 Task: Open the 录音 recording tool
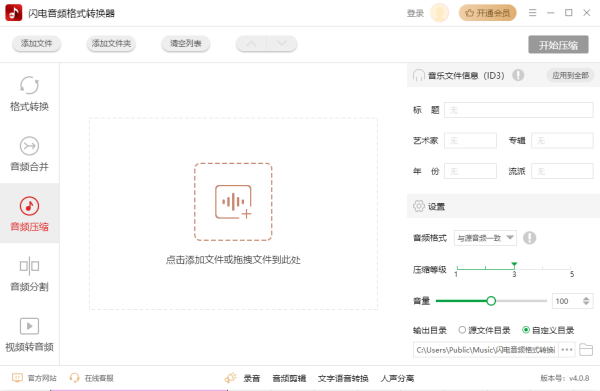[251, 378]
